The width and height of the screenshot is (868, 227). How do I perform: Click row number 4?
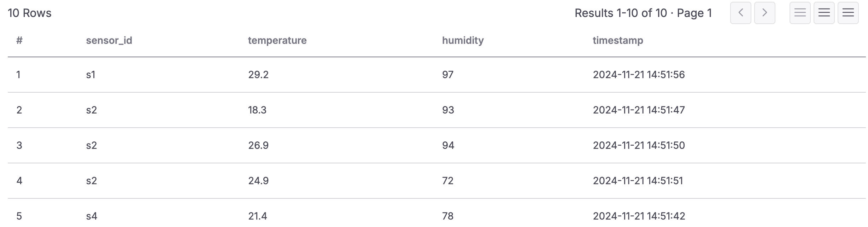pos(19,180)
